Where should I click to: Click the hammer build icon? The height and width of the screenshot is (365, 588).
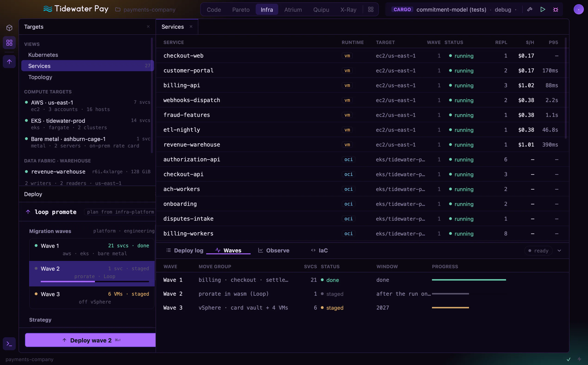click(530, 10)
